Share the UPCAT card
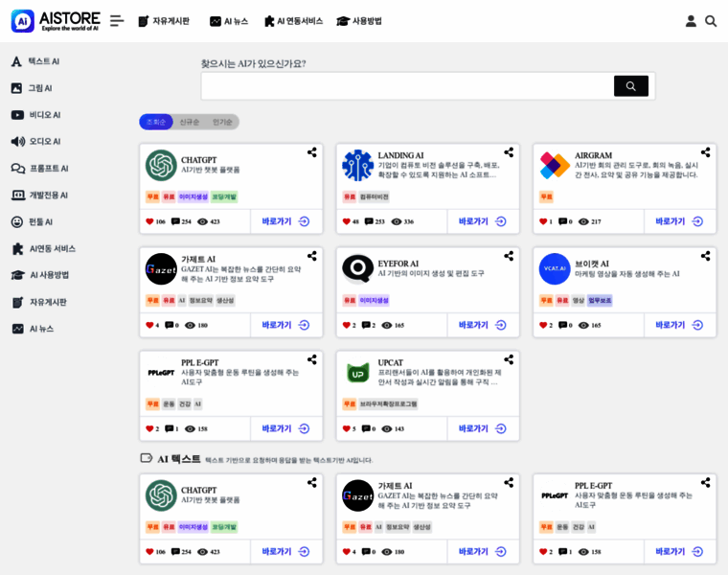This screenshot has height=575, width=728. 509,359
